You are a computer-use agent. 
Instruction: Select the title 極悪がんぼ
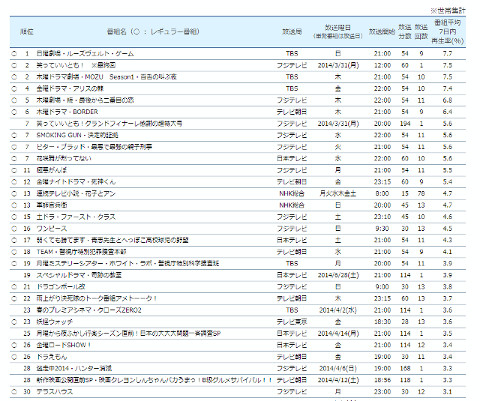[x=52, y=170]
